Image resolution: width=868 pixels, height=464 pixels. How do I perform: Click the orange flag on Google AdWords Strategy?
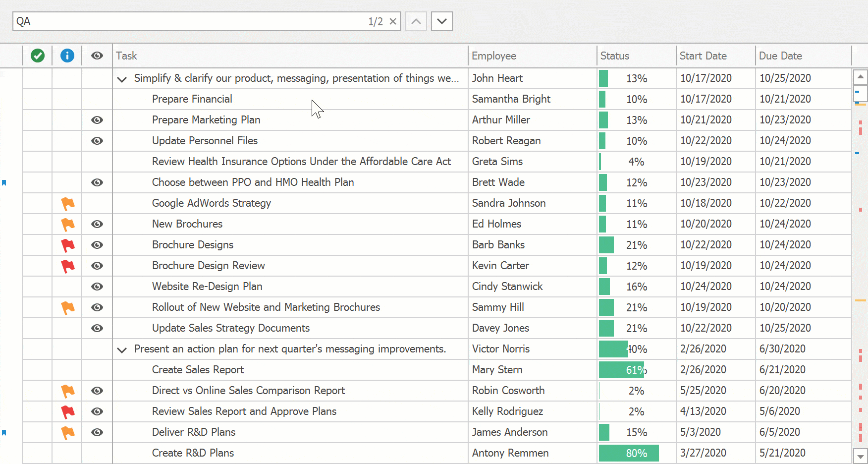[68, 203]
